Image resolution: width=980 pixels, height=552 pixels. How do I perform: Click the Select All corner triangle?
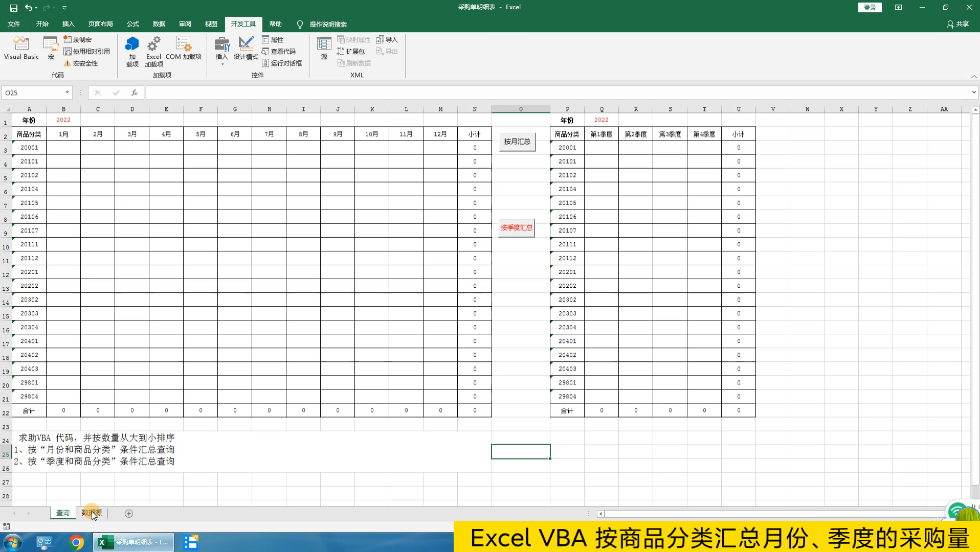pyautogui.click(x=6, y=109)
